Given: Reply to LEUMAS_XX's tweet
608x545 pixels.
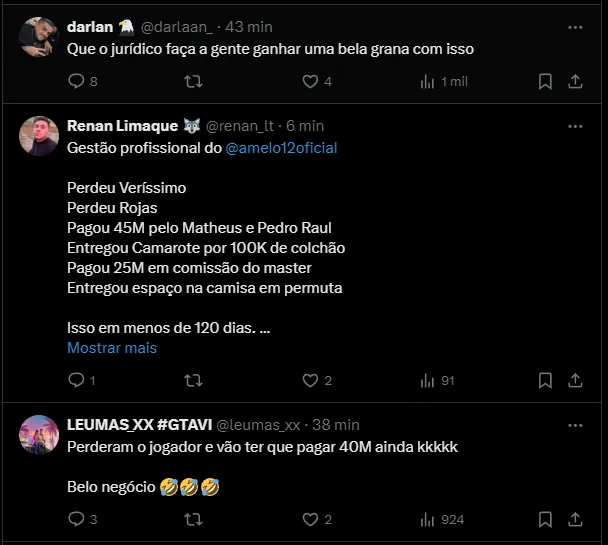Looking at the screenshot, I should click(76, 519).
